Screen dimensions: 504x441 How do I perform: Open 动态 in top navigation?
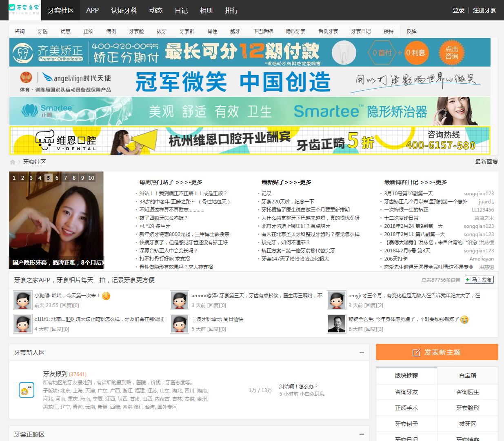pos(156,10)
